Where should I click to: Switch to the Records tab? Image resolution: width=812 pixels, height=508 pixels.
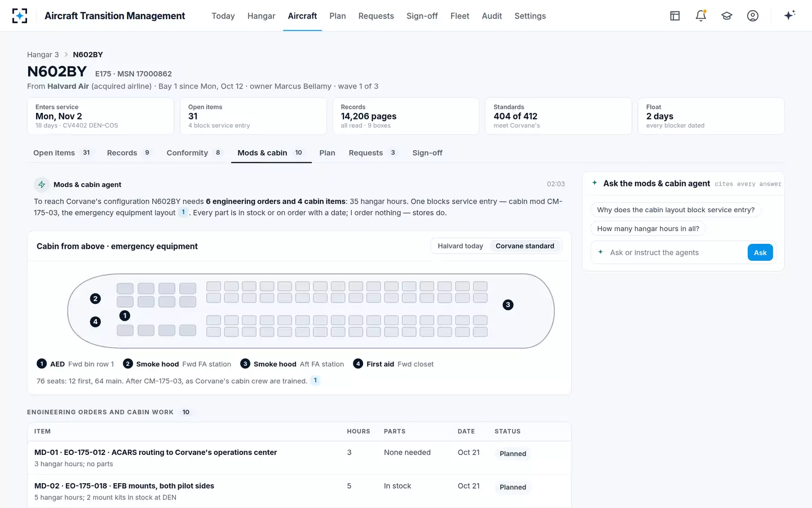[x=129, y=153]
